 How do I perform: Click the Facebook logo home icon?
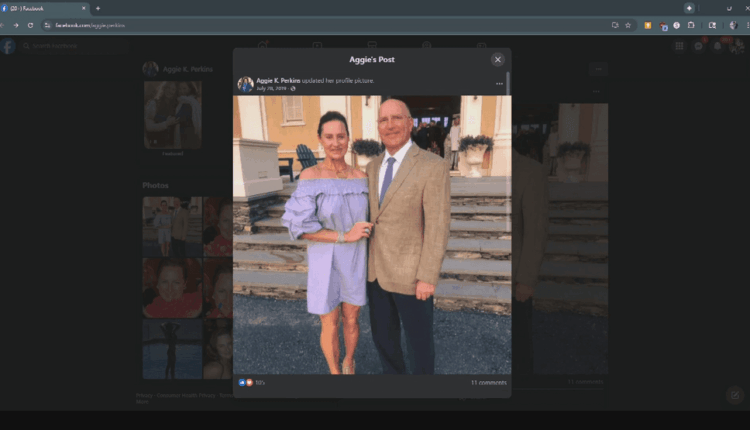tap(8, 46)
